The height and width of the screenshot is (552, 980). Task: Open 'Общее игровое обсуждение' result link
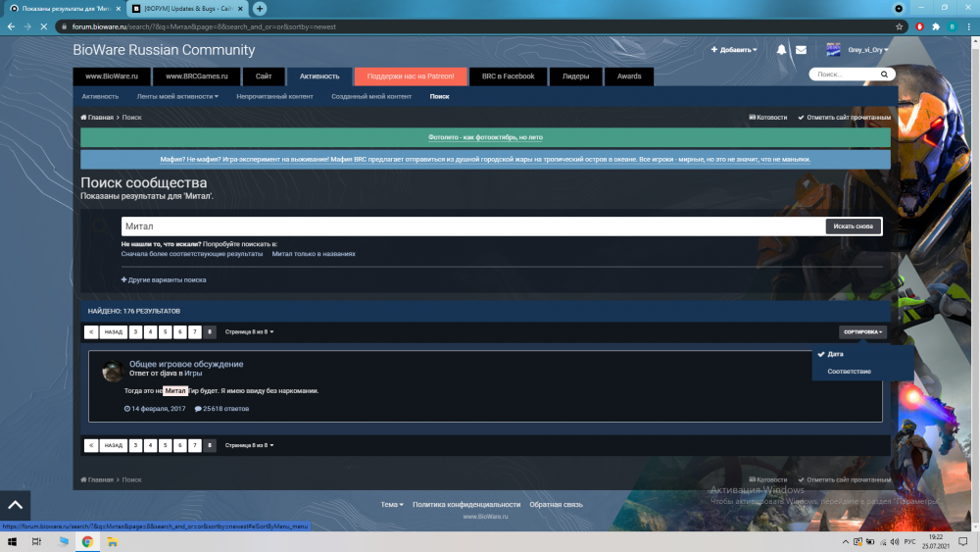pos(186,364)
